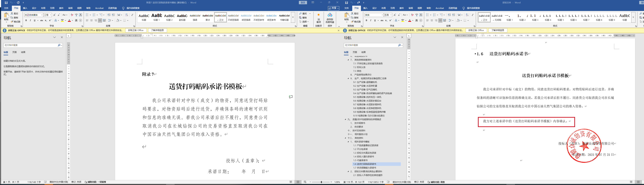644x185 pixels.
Task: Click the Sort (A-Z) icon in the left window ribbon
Action: point(127,15)
